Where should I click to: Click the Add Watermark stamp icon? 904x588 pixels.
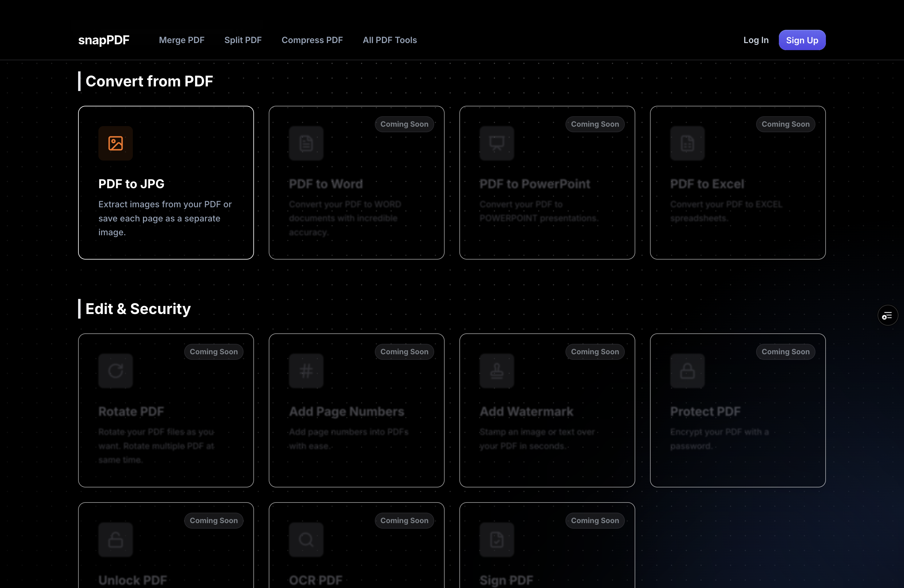[497, 371]
